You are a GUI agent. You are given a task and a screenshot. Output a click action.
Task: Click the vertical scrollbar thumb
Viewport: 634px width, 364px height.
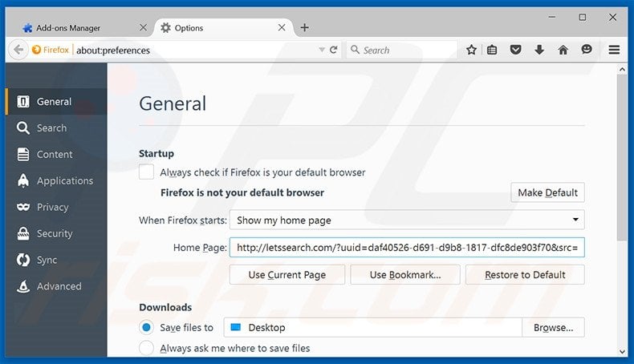coord(622,158)
